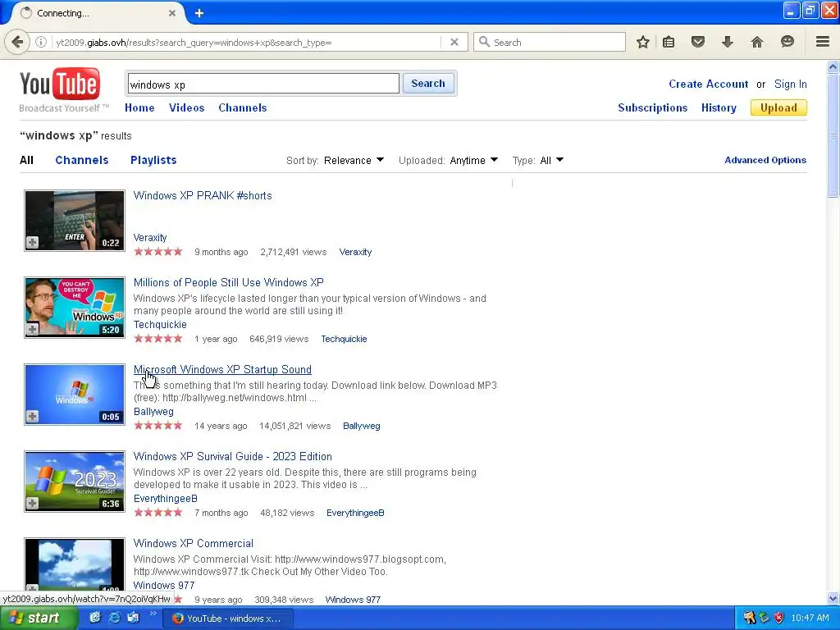Click the first system tray icon
The width and height of the screenshot is (840, 630).
(749, 619)
